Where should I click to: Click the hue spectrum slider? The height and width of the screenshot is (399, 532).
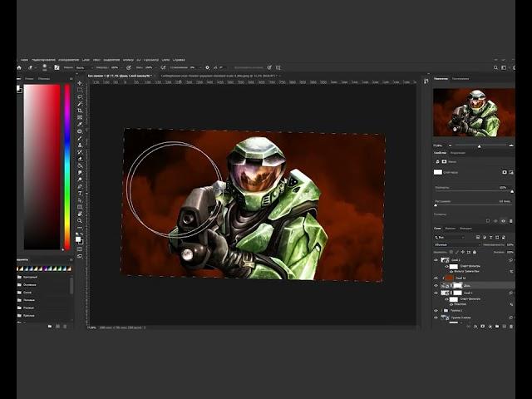[x=67, y=167]
